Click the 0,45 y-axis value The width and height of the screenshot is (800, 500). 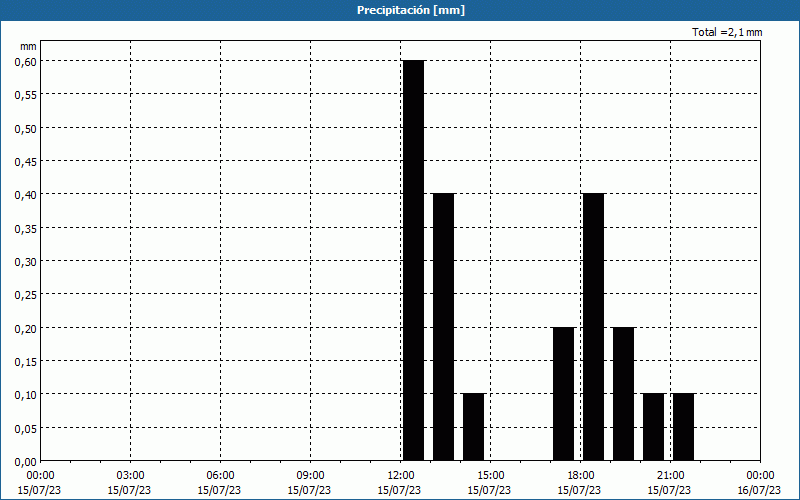coord(26,162)
